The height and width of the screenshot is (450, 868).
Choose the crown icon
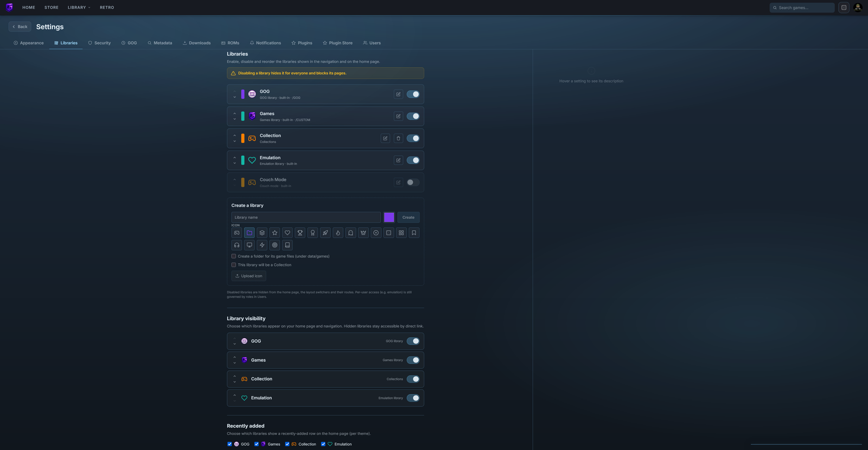(x=363, y=233)
